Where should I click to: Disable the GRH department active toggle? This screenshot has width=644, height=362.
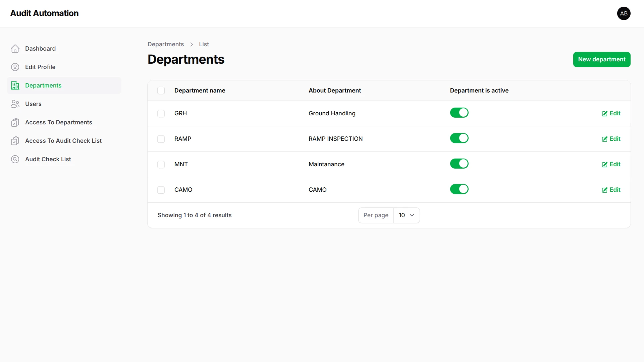459,113
